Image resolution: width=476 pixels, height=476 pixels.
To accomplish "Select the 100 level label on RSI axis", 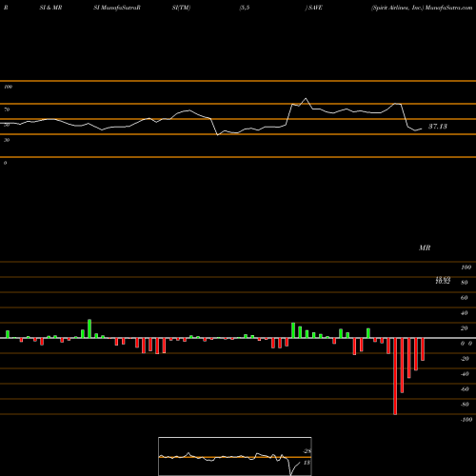I will [x=8, y=87].
